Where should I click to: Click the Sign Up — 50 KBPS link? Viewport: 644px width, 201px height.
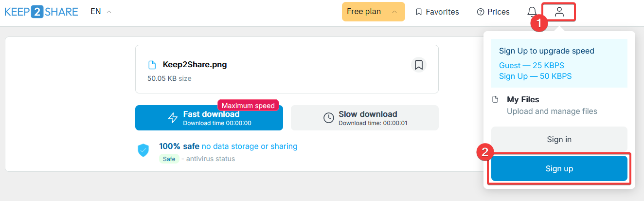point(535,76)
